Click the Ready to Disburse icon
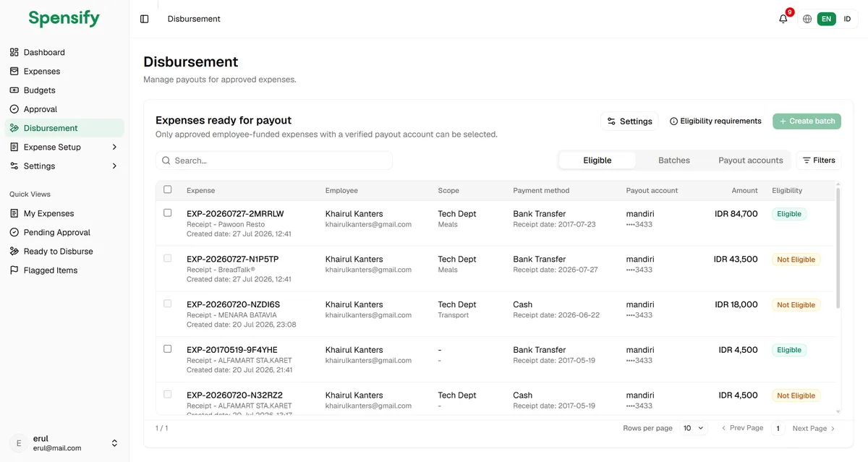The image size is (868, 462). pos(14,251)
